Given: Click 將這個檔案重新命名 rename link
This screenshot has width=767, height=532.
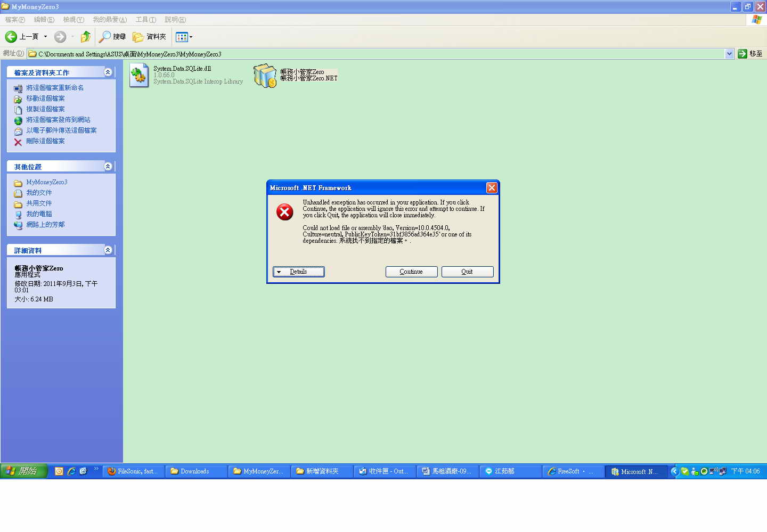Looking at the screenshot, I should tap(55, 88).
